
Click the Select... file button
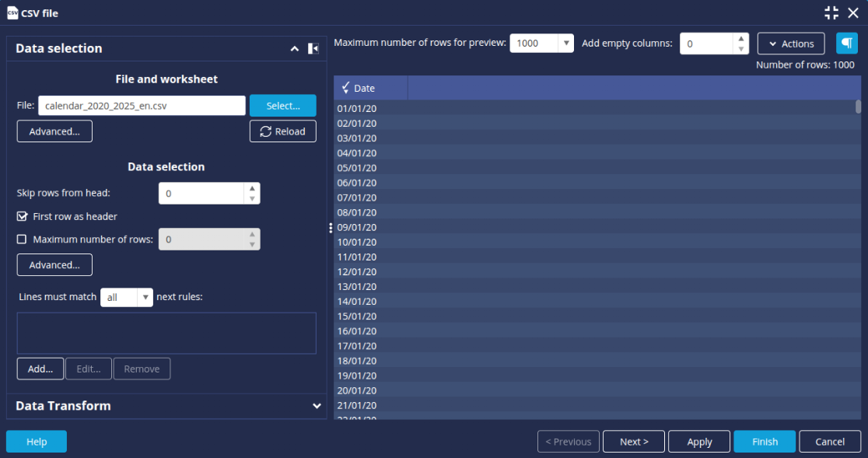pos(282,106)
